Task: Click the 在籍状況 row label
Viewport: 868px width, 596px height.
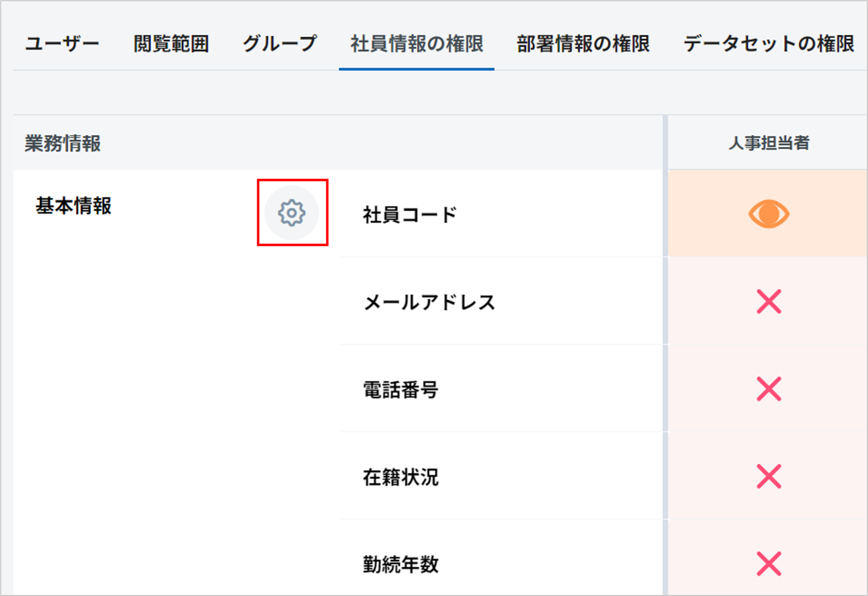Action: pyautogui.click(x=400, y=477)
